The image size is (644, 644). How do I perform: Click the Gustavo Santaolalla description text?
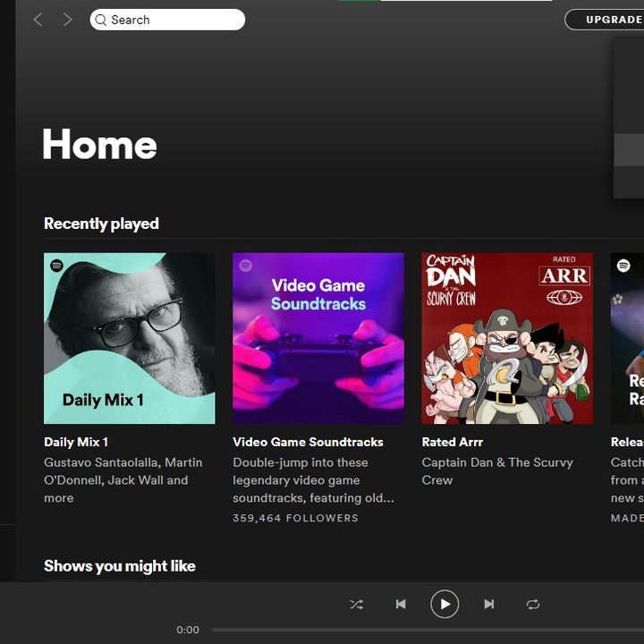pos(123,480)
